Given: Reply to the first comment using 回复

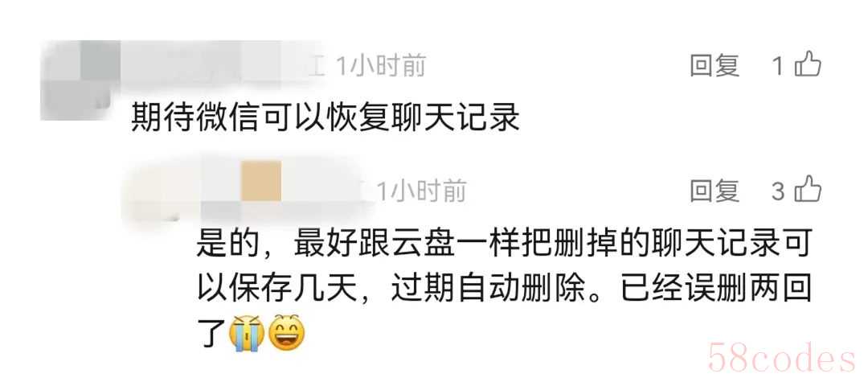Looking at the screenshot, I should (714, 66).
